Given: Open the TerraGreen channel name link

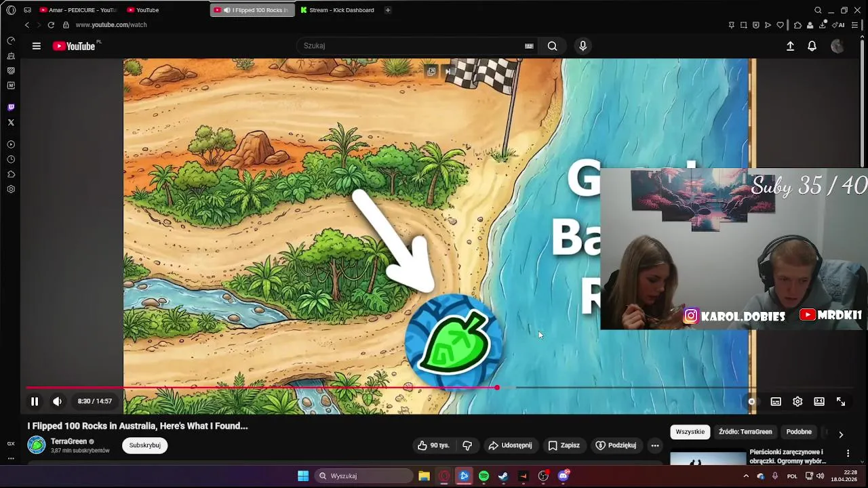Looking at the screenshot, I should click(x=68, y=441).
